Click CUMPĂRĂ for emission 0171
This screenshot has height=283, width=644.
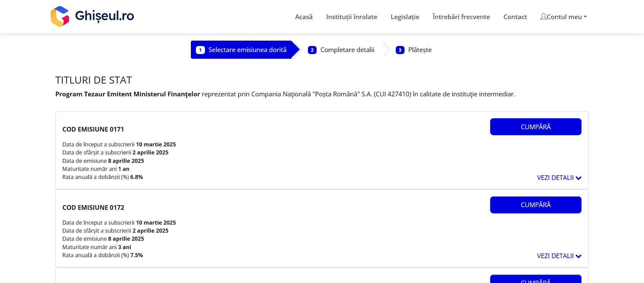point(536,127)
